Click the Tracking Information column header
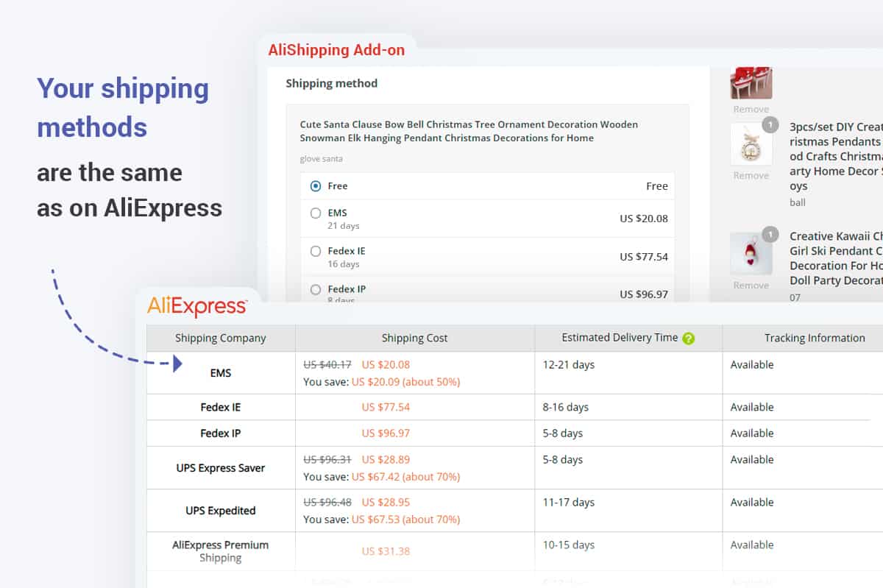The height and width of the screenshot is (588, 883). (814, 339)
